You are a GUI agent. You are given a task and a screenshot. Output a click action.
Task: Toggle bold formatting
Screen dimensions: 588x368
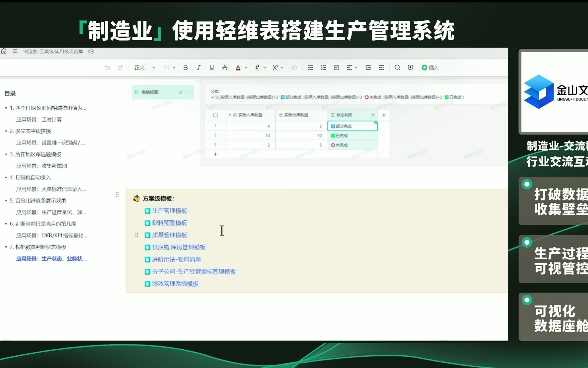click(x=185, y=67)
